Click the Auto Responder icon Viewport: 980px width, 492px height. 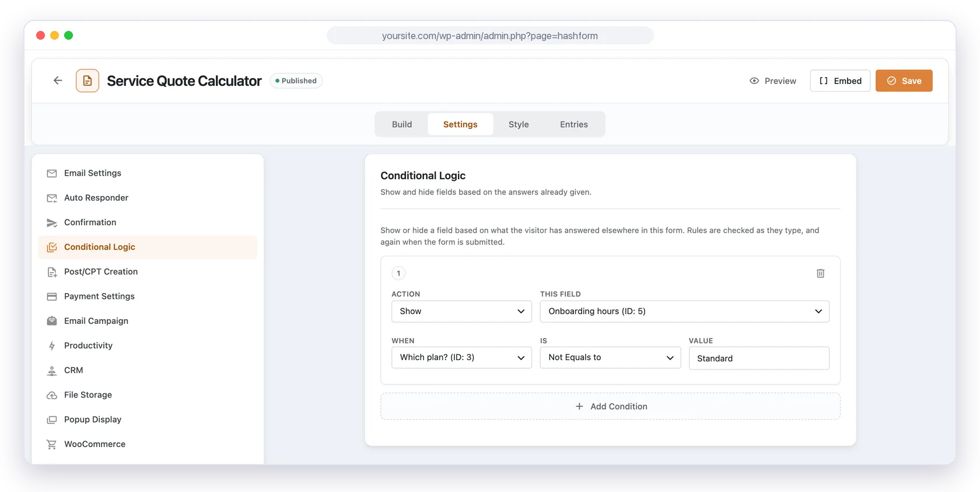(52, 198)
